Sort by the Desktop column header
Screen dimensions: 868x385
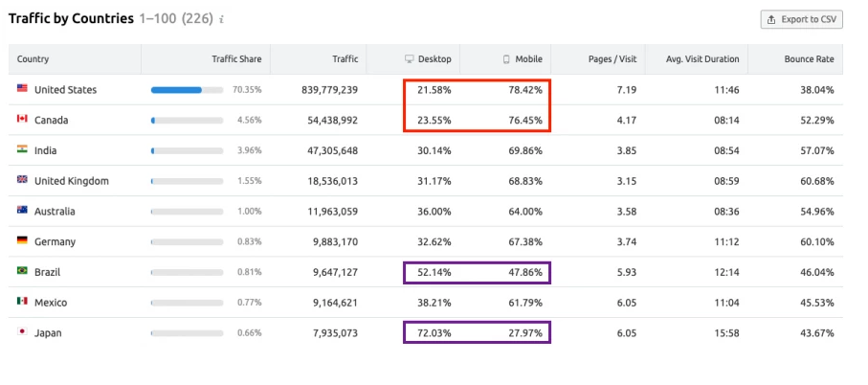428,59
